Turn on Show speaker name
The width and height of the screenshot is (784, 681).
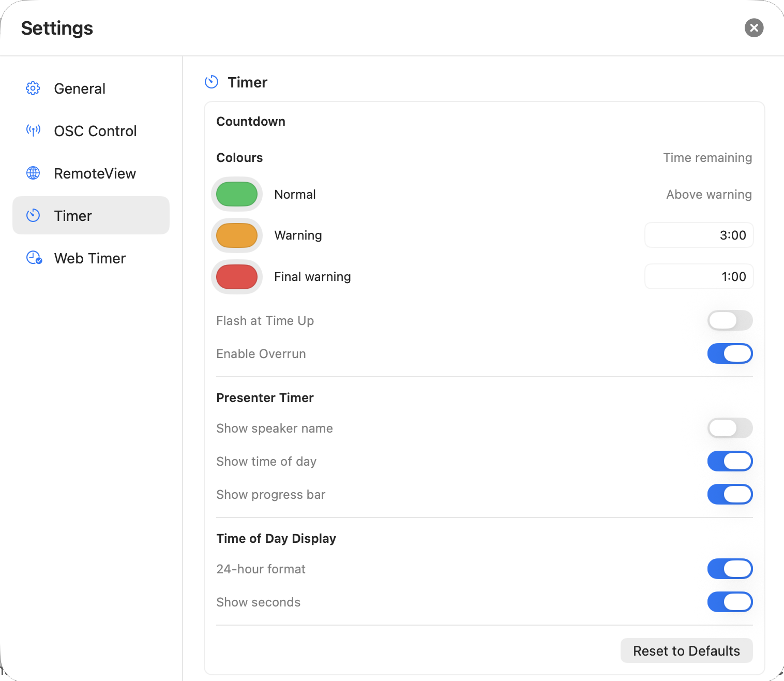coord(730,428)
